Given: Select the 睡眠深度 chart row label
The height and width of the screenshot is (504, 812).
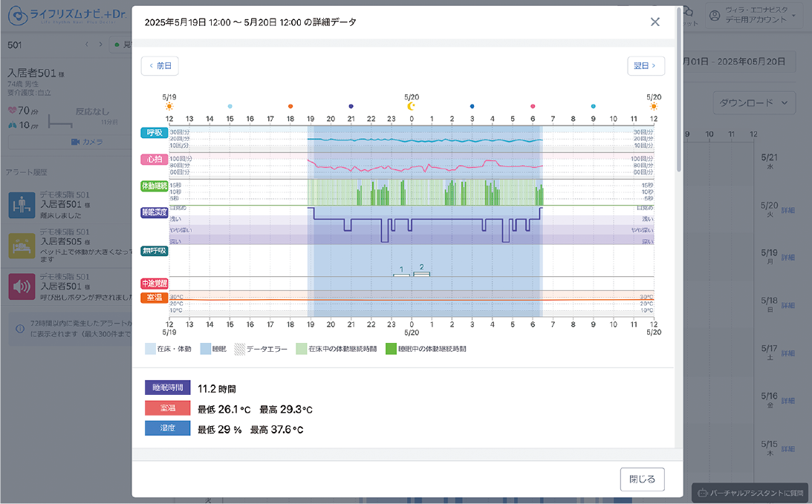Looking at the screenshot, I should (155, 212).
